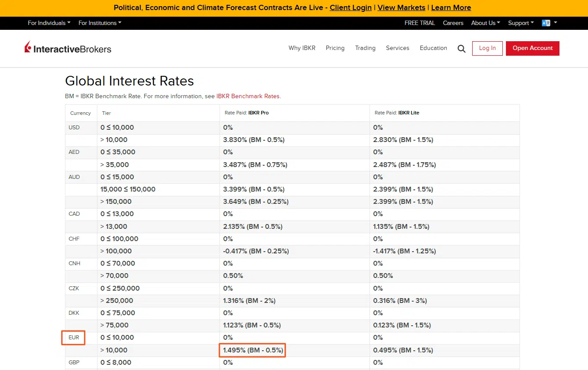
Task: Open the Trading menu
Action: [365, 48]
